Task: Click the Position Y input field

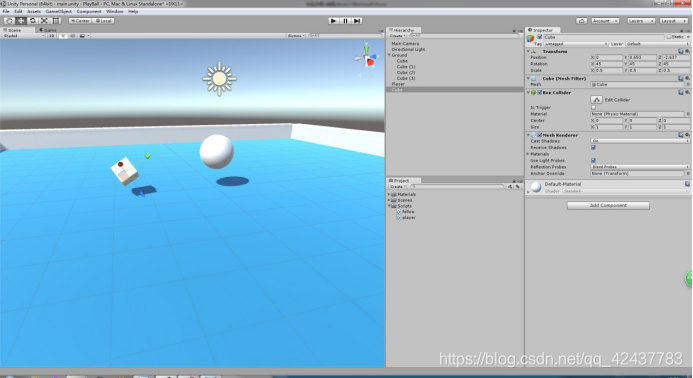Action: click(x=643, y=57)
